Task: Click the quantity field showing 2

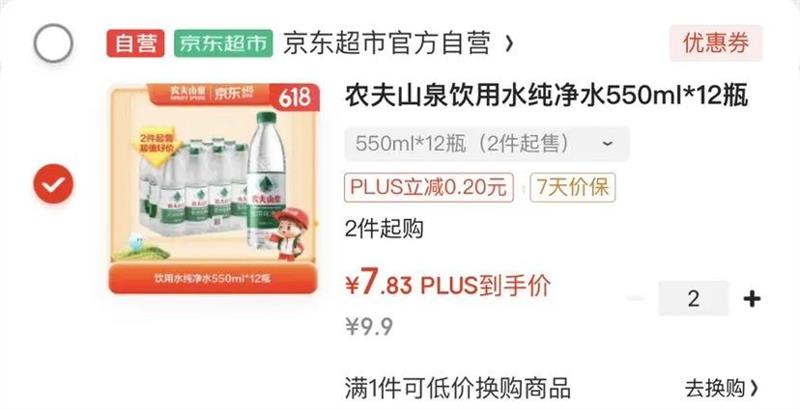Action: (693, 299)
